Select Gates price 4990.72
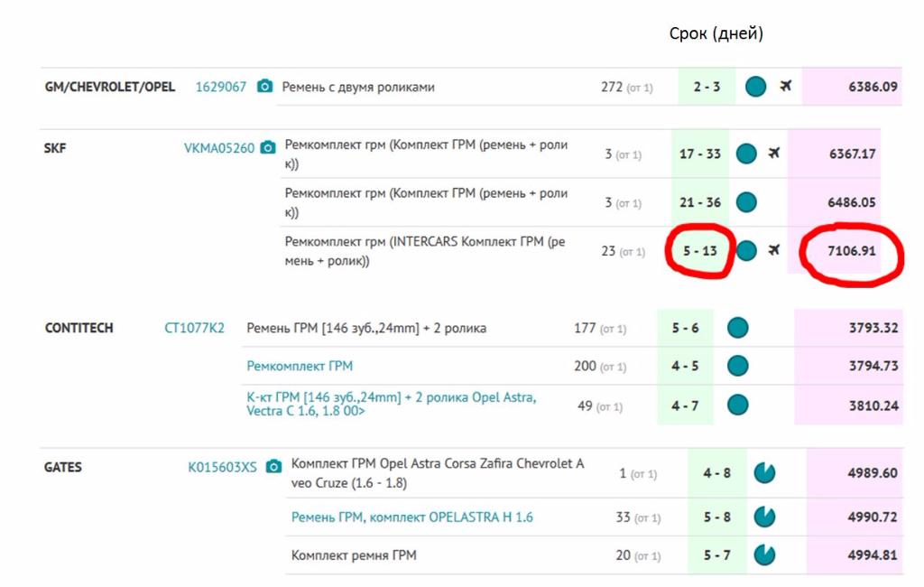Image resolution: width=924 pixels, height=587 pixels. click(873, 517)
